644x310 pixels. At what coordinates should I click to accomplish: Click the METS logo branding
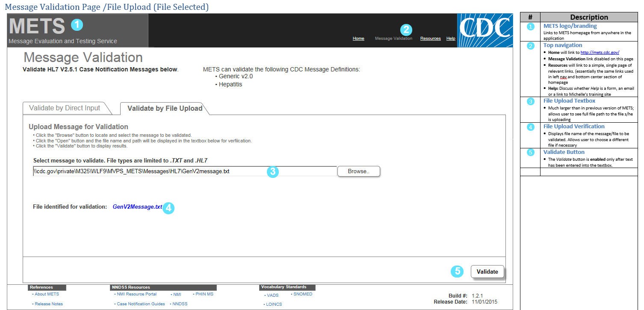[36, 26]
